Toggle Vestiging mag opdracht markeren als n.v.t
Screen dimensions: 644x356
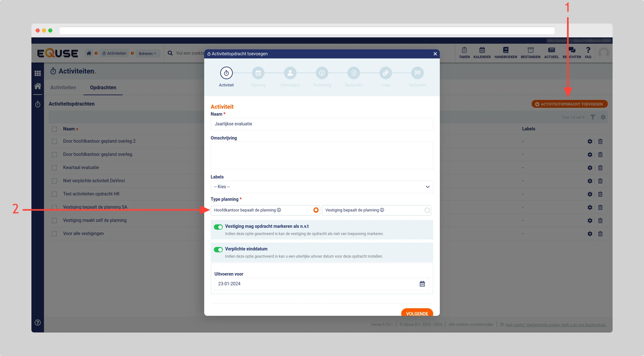218,227
